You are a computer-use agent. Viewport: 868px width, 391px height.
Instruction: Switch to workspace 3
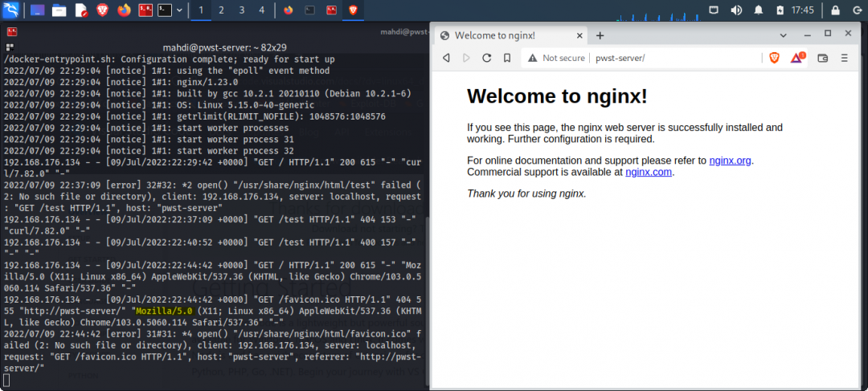tap(242, 10)
